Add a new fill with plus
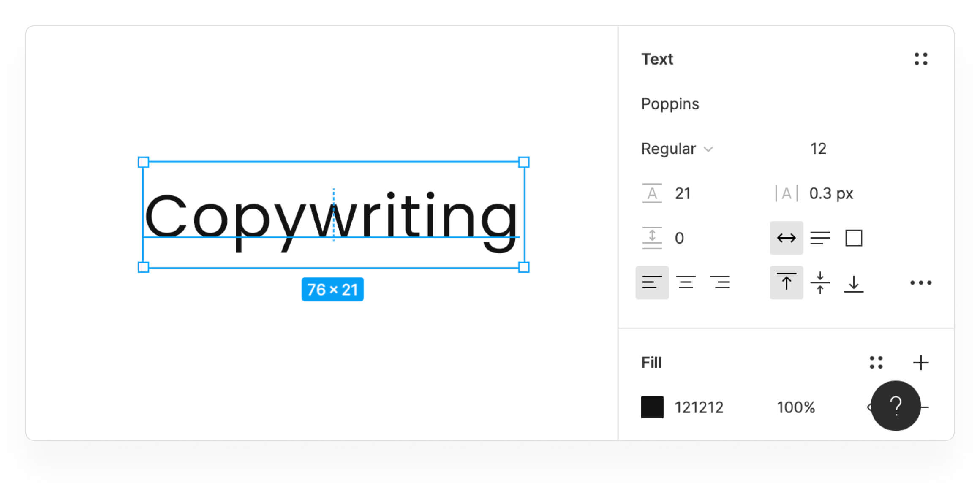980x483 pixels. pos(920,363)
